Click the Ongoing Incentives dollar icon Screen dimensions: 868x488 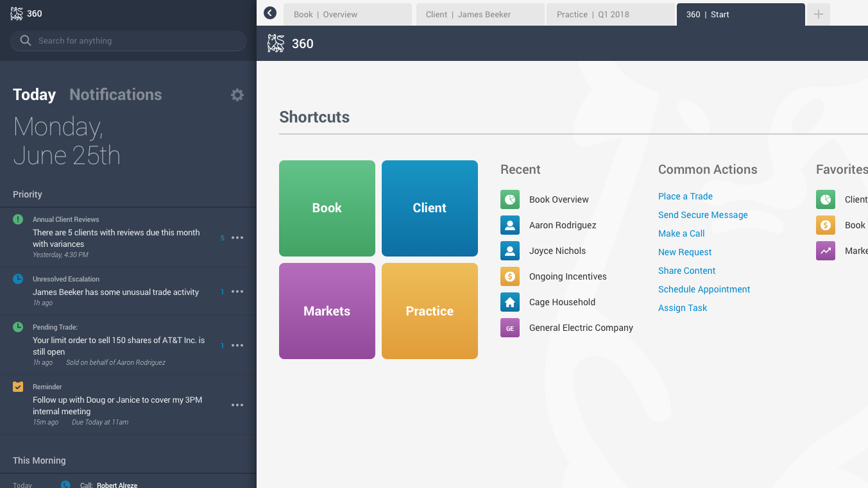pyautogui.click(x=510, y=276)
